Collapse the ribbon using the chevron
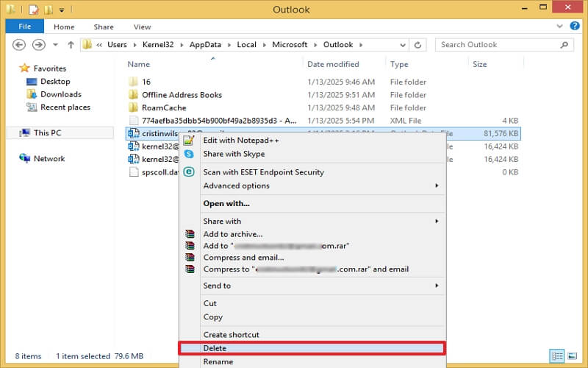 click(559, 26)
